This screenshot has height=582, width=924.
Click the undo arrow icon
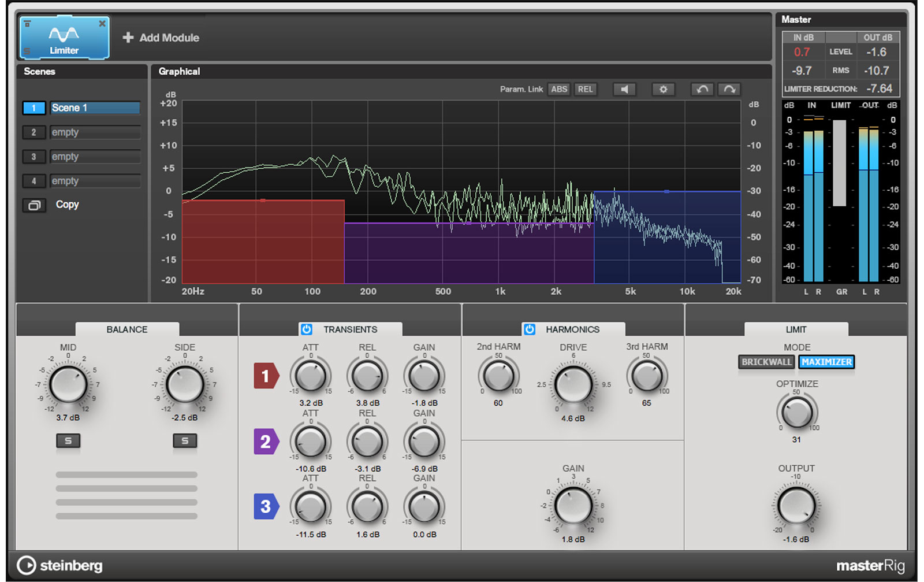pos(702,90)
